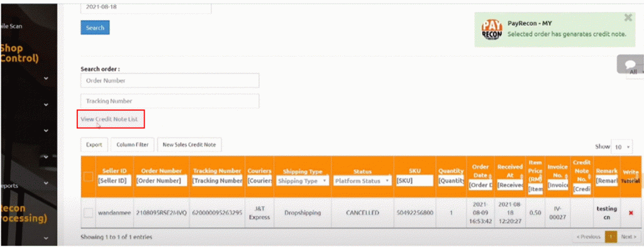Open the Shop Control sidebar section

[x=19, y=53]
